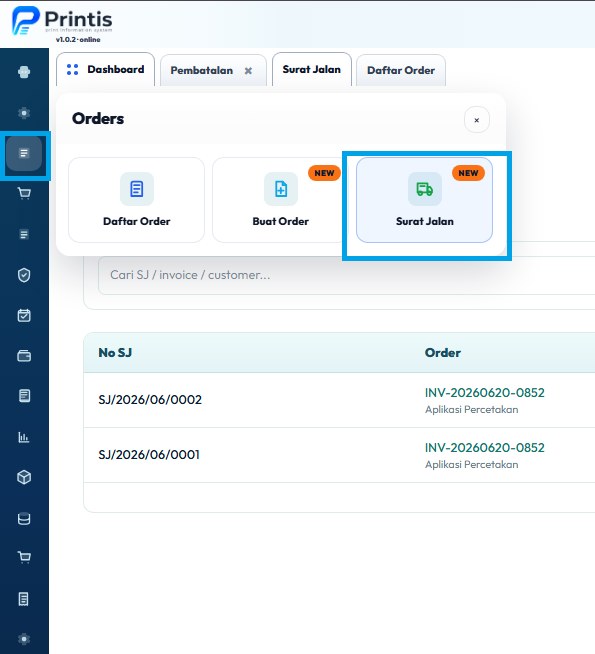The height and width of the screenshot is (654, 595).
Task: Open the wallet sidebar icon
Action: click(x=24, y=356)
